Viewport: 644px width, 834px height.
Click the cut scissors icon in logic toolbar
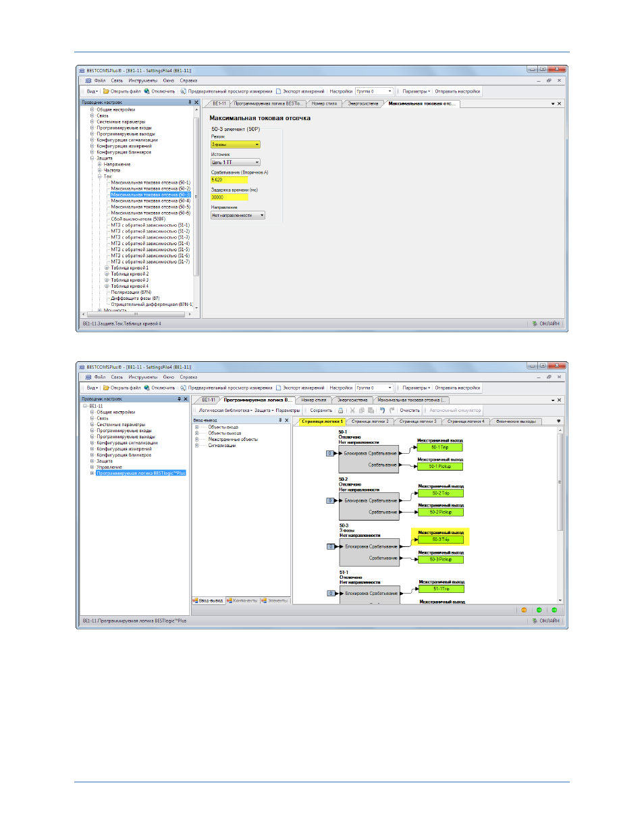[352, 410]
